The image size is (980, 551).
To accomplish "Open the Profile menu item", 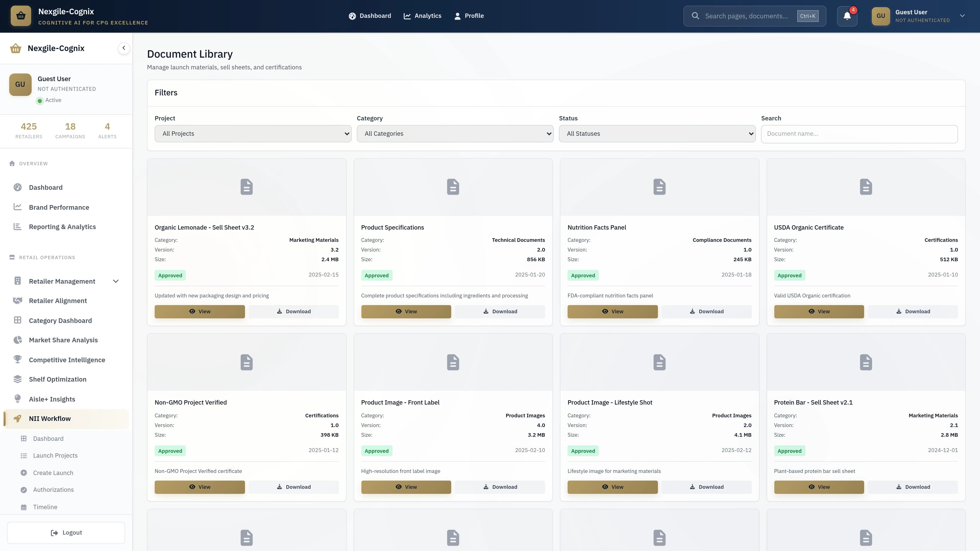I will 469,16.
